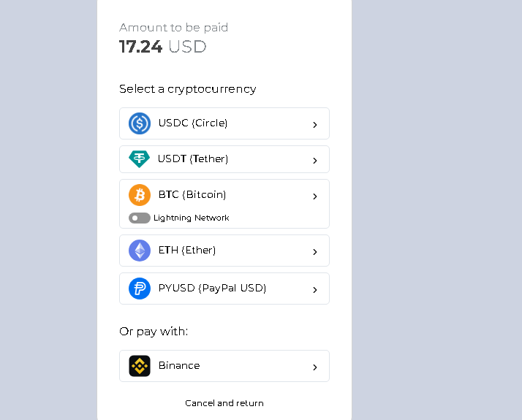Image resolution: width=522 pixels, height=420 pixels.
Task: Click the Cancel and return link
Action: (x=224, y=403)
